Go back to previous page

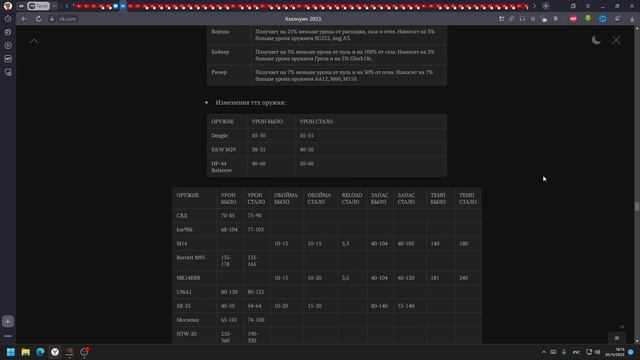tap(24, 19)
